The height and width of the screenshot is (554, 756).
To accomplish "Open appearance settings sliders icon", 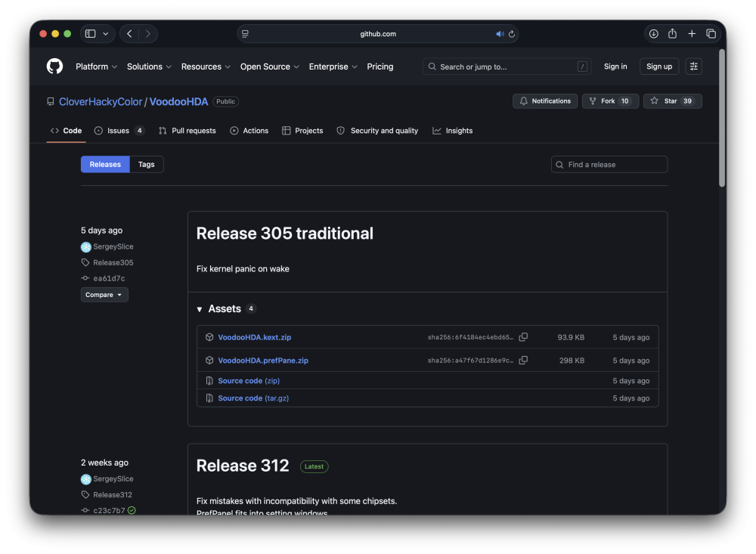I will tap(693, 67).
